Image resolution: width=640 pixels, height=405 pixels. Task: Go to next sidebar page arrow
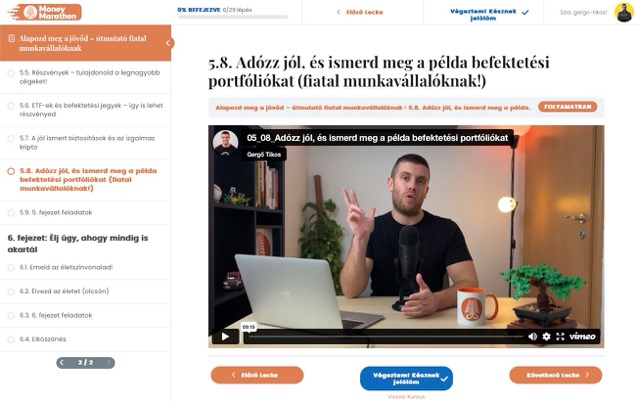109,363
